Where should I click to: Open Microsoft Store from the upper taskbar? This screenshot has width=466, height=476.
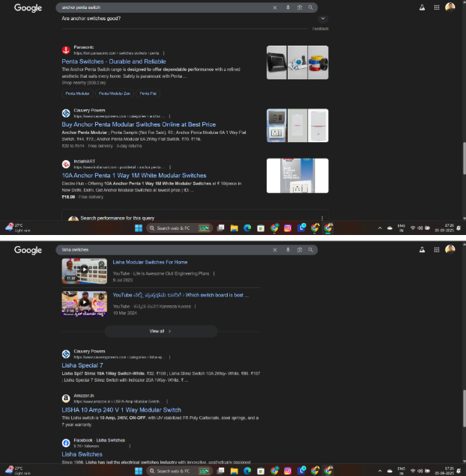(x=261, y=228)
